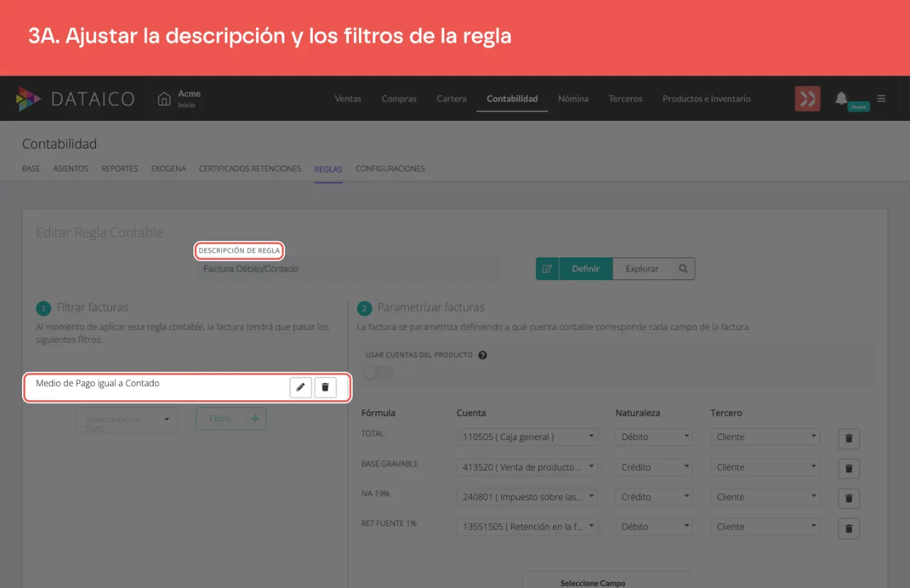
Task: Open the Cartera menu
Action: (451, 99)
